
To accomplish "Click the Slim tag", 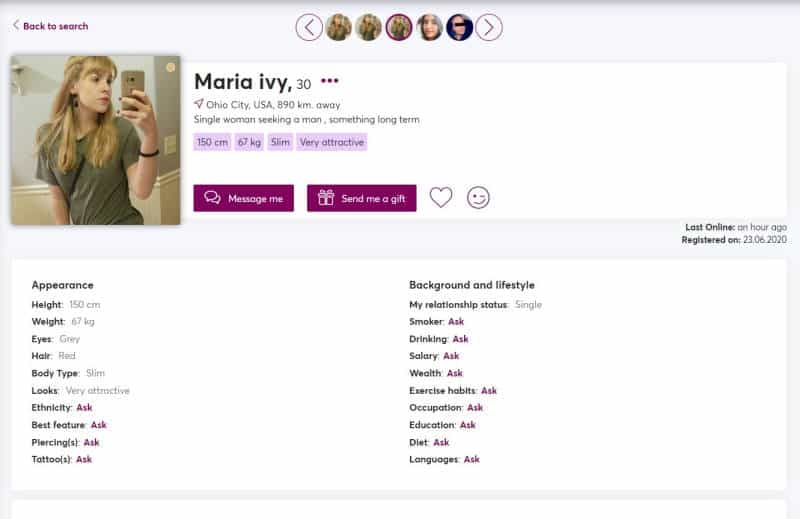I will [x=280, y=142].
